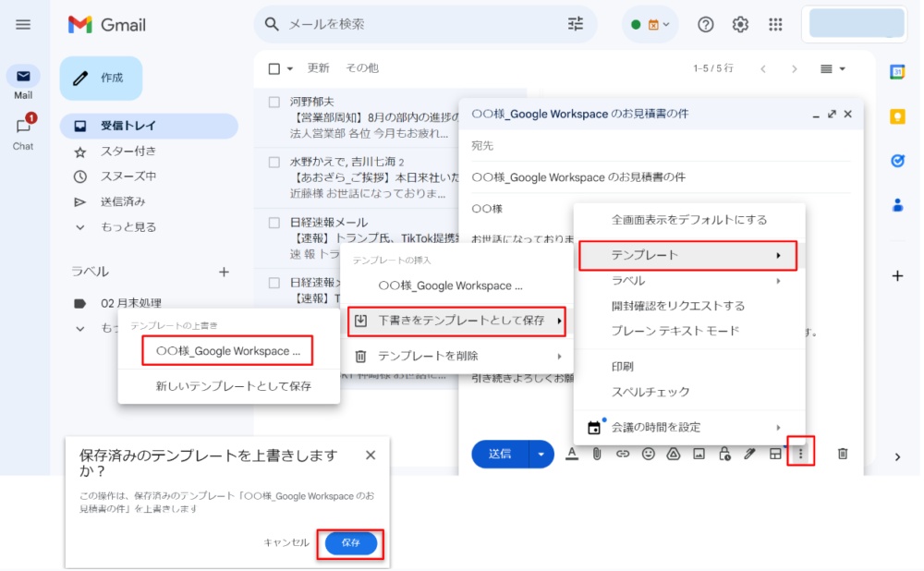
Task: Open the settings gear icon
Action: click(740, 25)
